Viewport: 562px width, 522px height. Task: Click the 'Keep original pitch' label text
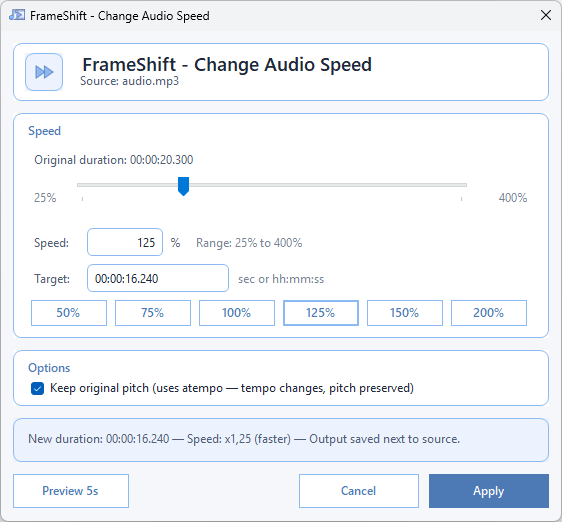232,388
